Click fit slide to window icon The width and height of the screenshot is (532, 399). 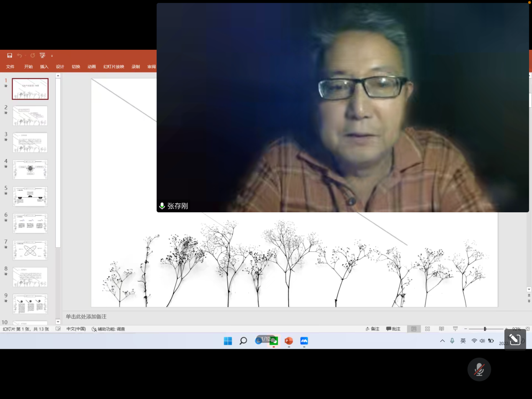527,329
